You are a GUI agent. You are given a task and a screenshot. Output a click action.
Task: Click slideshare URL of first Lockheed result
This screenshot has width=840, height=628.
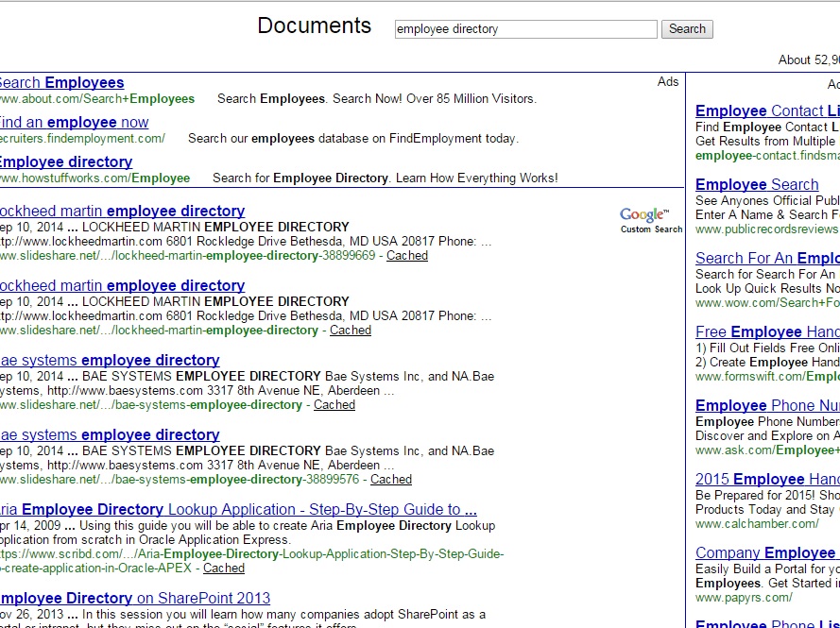tap(187, 255)
